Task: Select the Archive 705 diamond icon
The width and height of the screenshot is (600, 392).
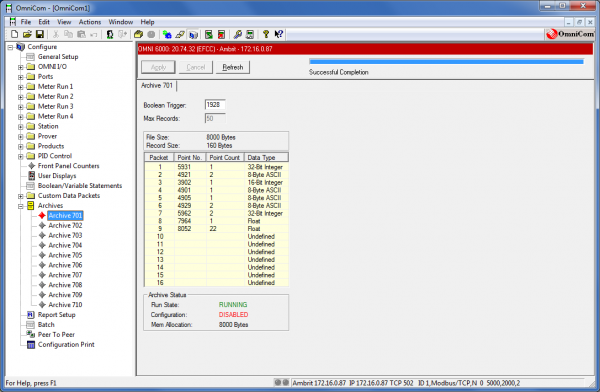Action: tap(42, 255)
